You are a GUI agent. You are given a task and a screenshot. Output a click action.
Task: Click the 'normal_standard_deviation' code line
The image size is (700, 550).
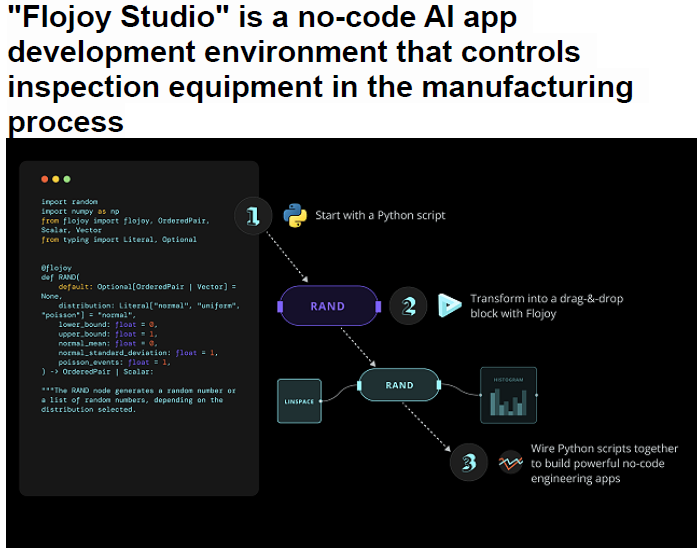[x=138, y=353]
